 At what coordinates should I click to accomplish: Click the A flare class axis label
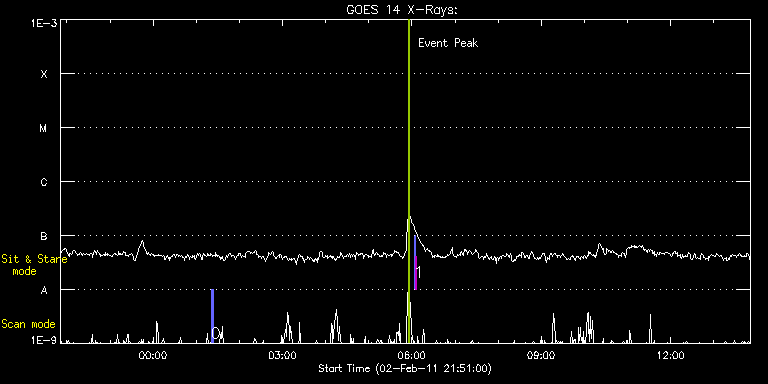(44, 290)
